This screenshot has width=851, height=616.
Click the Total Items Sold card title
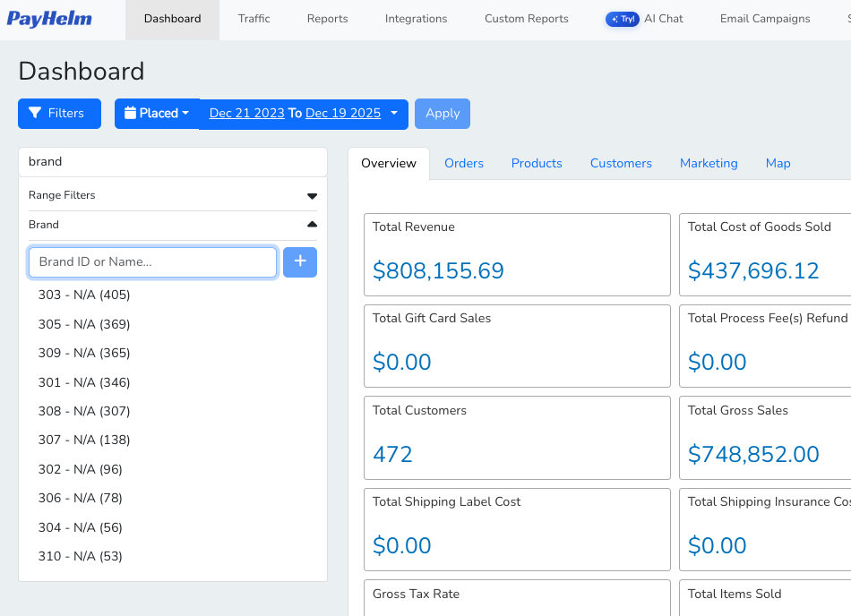[x=735, y=594]
